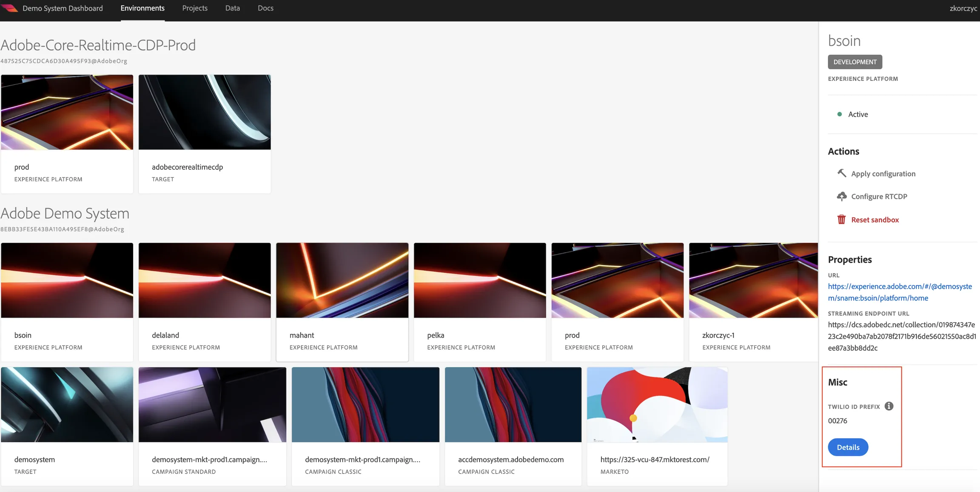Switch to the Data tab
The image size is (980, 492).
point(233,8)
